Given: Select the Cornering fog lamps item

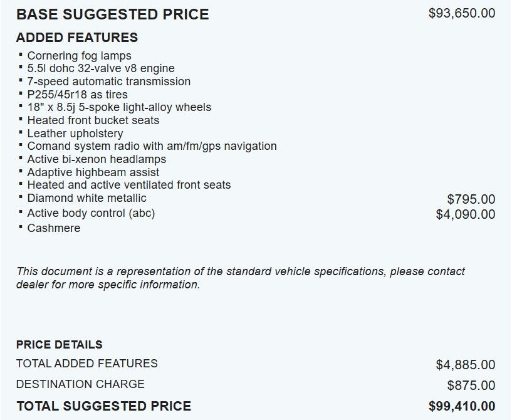Looking at the screenshot, I should tap(79, 56).
